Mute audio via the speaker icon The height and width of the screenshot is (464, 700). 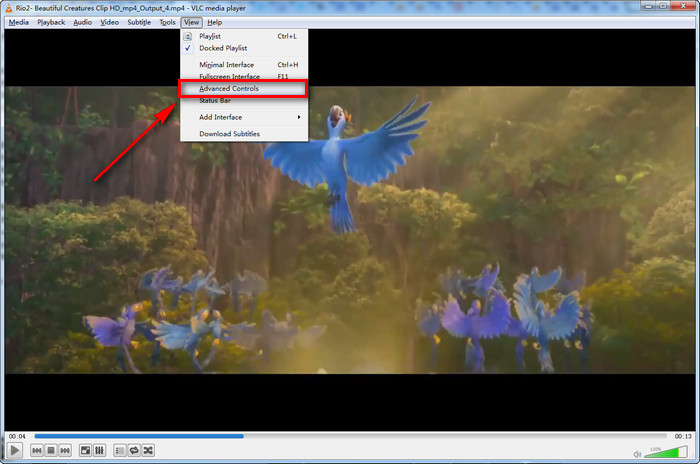pyautogui.click(x=637, y=454)
